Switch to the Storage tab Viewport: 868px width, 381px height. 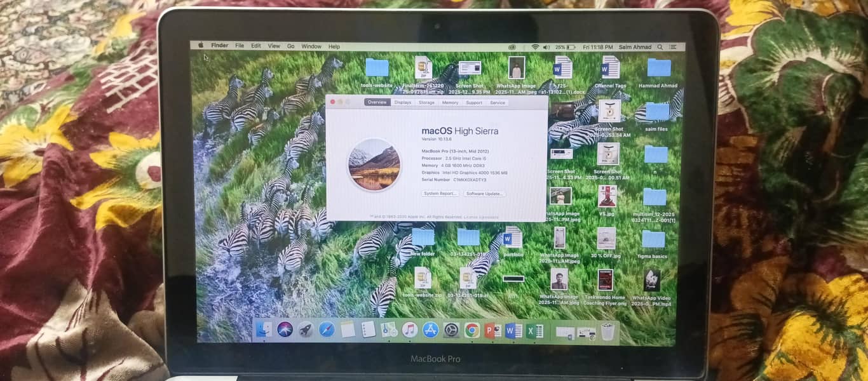(426, 102)
